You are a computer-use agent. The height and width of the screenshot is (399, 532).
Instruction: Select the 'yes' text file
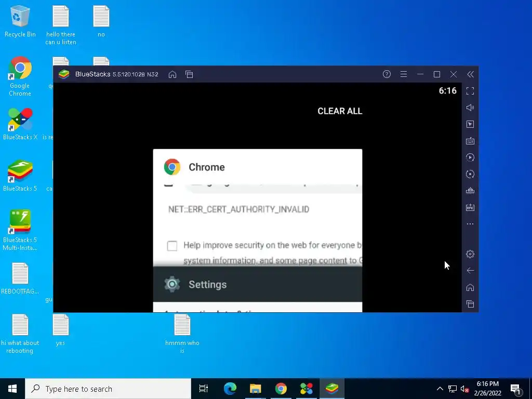[61, 330]
